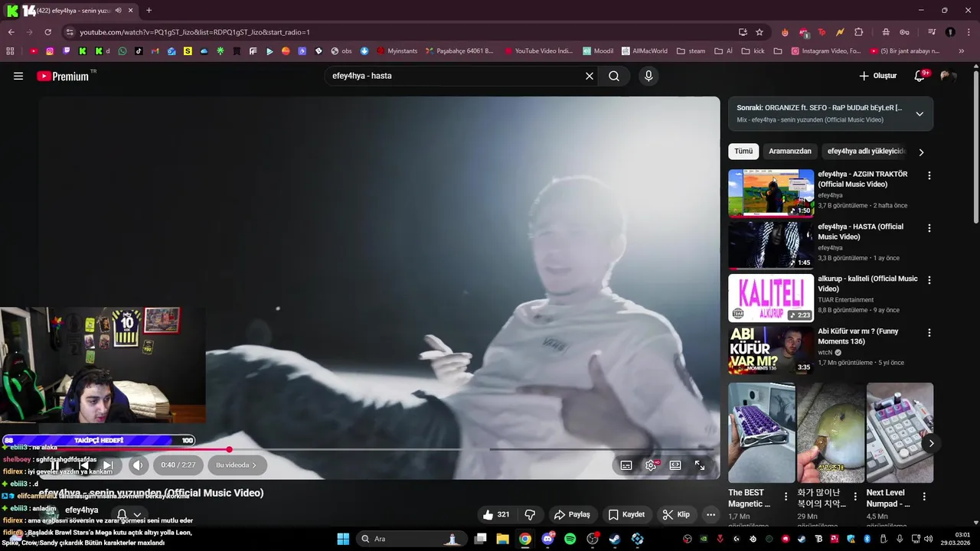
Task: Select the Tümü filter chip
Action: 743,152
